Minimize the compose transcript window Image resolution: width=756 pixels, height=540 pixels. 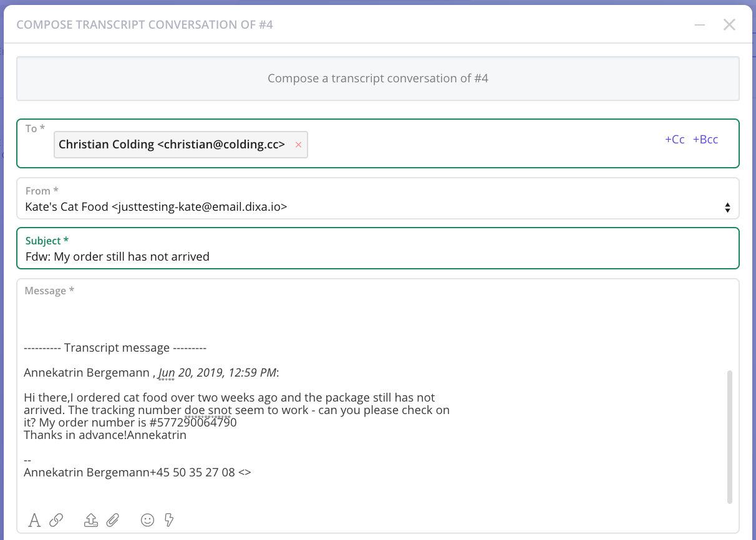tap(700, 25)
